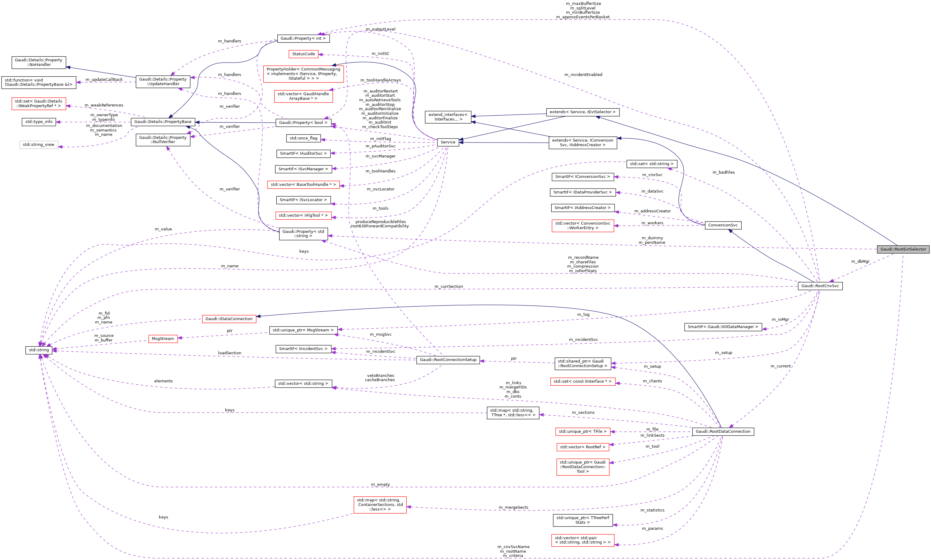This screenshot has width=931, height=560.
Task: Select the Service class box
Action: click(x=448, y=142)
